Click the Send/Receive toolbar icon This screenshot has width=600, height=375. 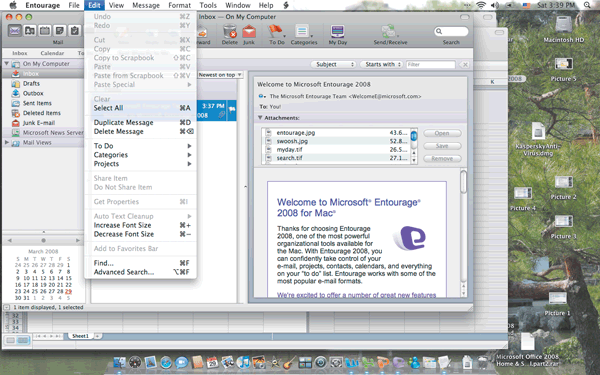[389, 31]
